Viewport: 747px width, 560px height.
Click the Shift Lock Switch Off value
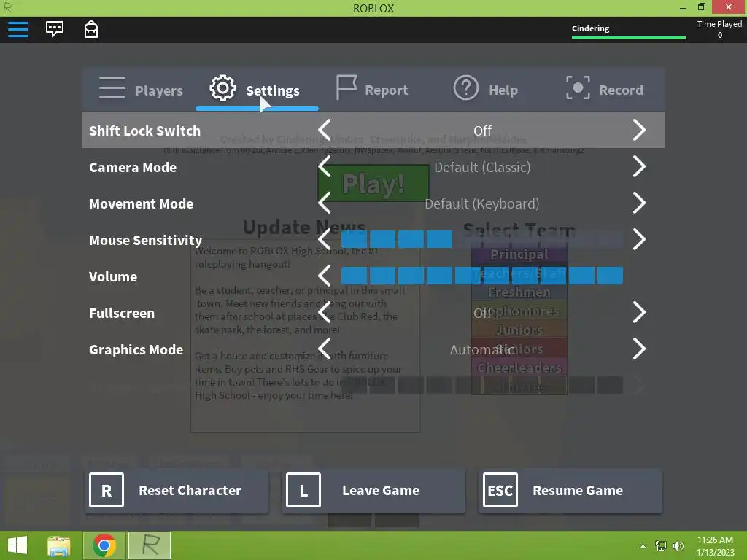coord(482,131)
